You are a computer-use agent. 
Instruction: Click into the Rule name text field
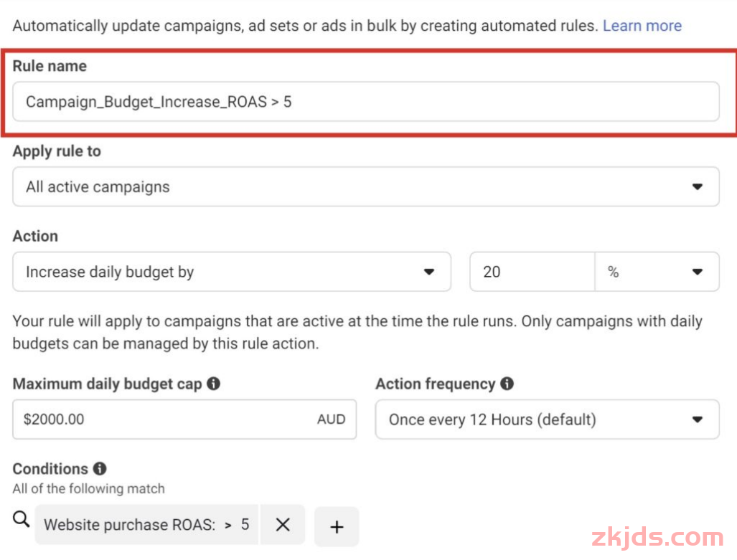[366, 102]
